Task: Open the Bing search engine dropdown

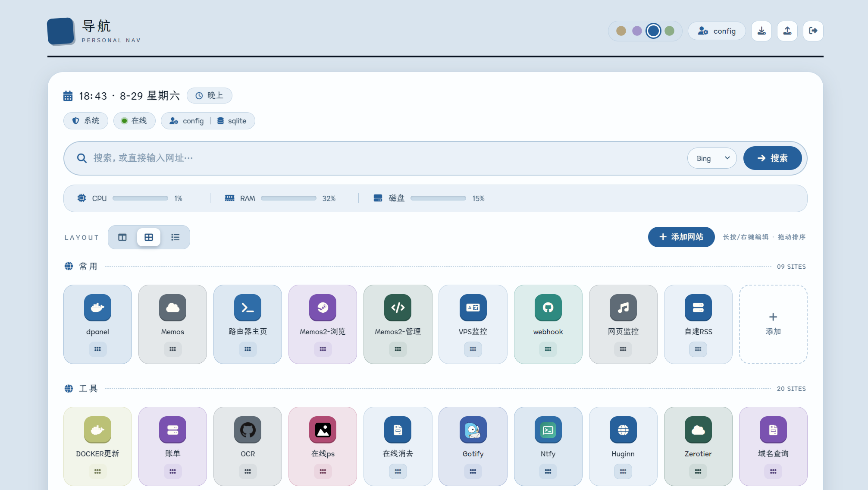Action: (x=712, y=158)
